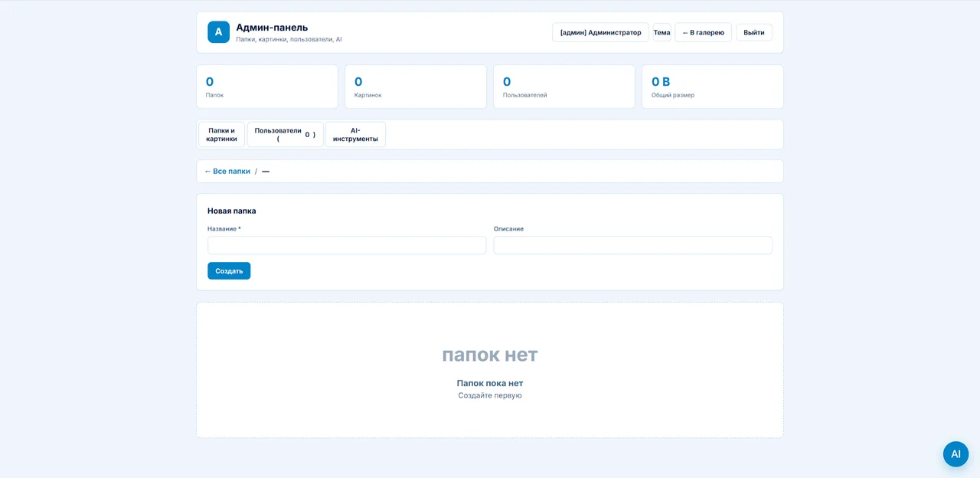Screen dimensions: 980x478
Task: Click the [админ] Администратор user button
Action: pos(600,32)
